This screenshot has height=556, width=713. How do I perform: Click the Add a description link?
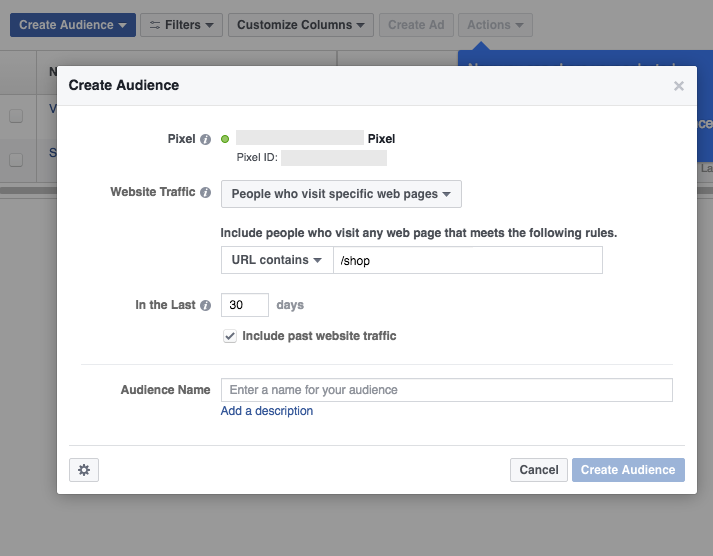click(267, 411)
